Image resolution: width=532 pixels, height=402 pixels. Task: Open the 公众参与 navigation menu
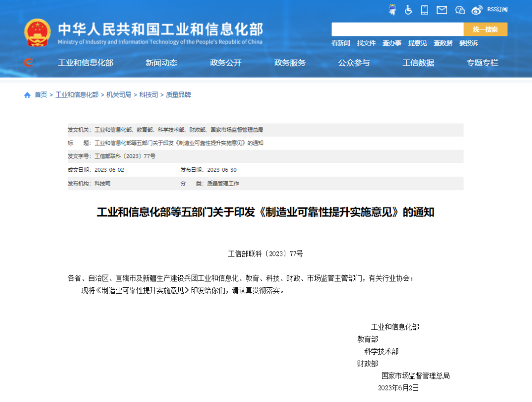[354, 62]
